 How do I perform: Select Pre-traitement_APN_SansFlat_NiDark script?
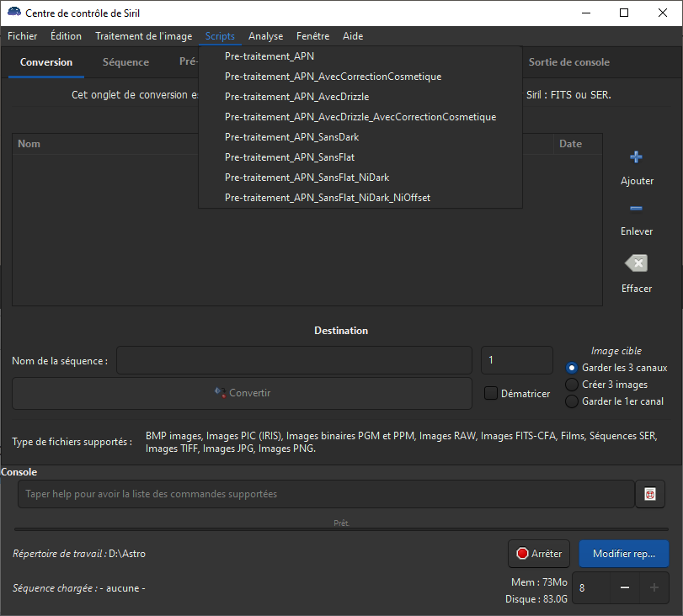360,178
